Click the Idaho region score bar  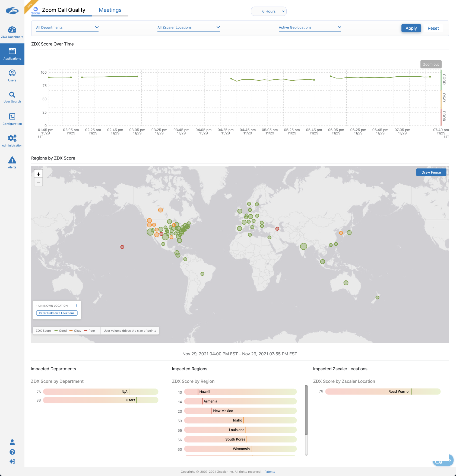tap(240, 420)
